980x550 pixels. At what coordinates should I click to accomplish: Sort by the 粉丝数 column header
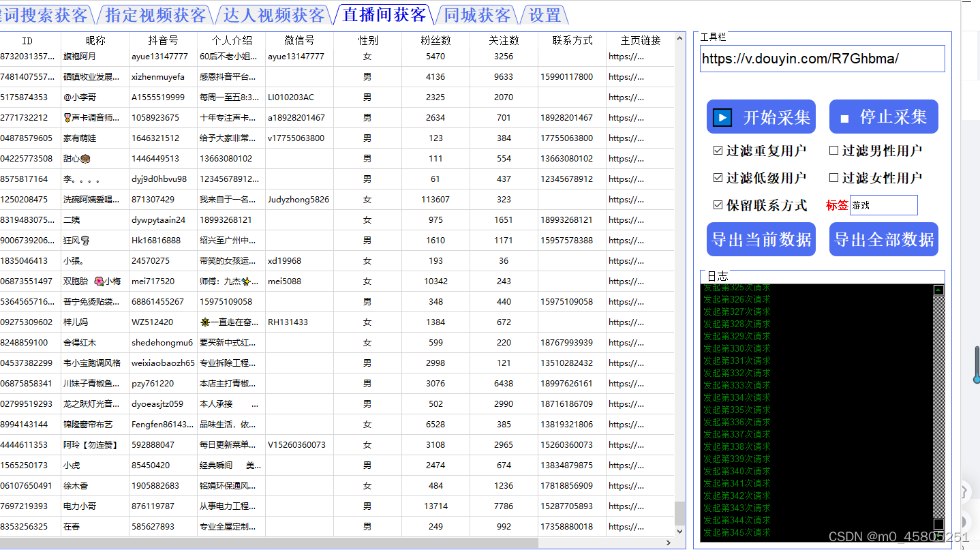(x=436, y=40)
